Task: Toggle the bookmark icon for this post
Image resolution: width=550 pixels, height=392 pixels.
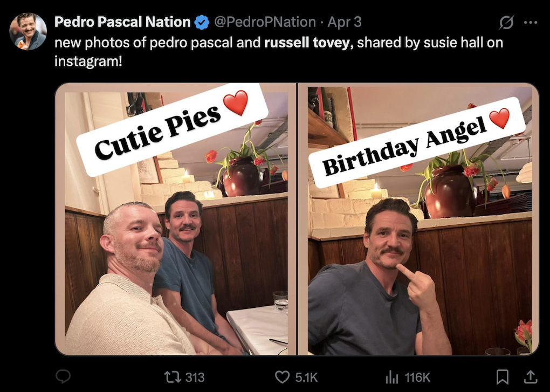Action: 502,377
